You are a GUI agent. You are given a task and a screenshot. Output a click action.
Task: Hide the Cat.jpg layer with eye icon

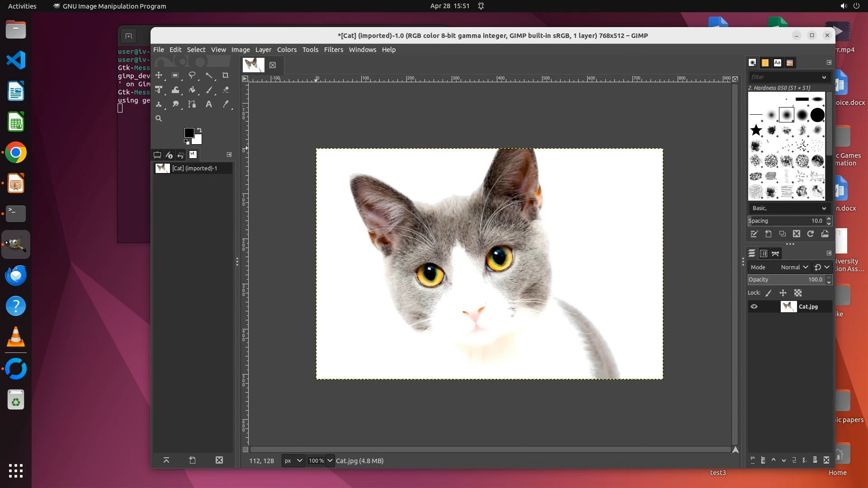(754, 307)
